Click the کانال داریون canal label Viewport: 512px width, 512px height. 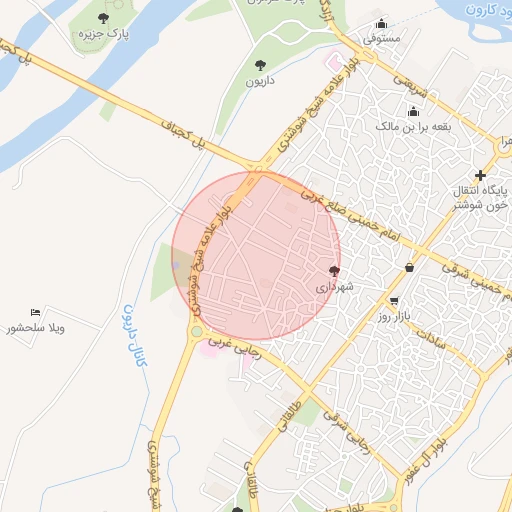[x=135, y=336]
